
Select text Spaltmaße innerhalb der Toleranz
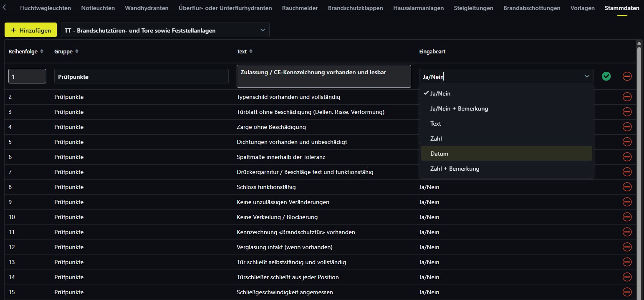pyautogui.click(x=280, y=157)
